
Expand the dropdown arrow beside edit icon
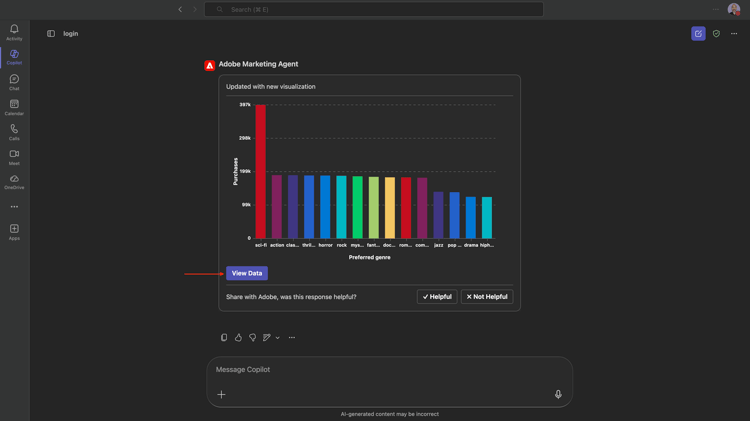click(277, 338)
